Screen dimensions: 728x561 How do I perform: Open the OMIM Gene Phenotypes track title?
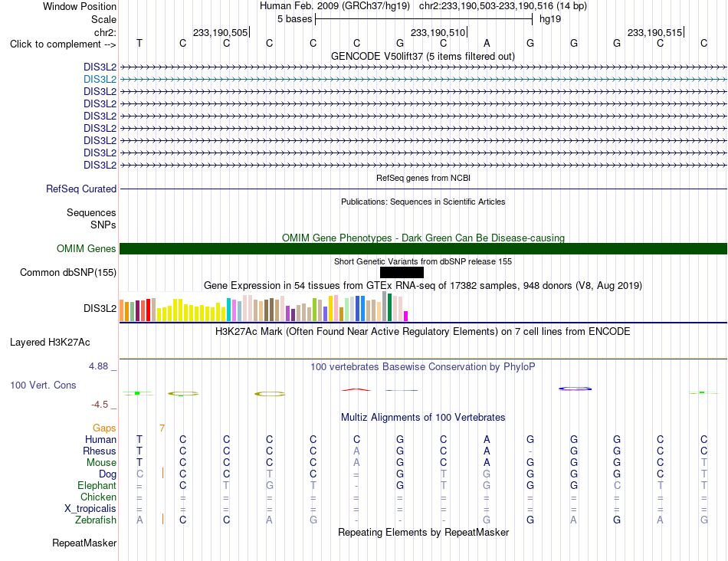click(x=423, y=238)
